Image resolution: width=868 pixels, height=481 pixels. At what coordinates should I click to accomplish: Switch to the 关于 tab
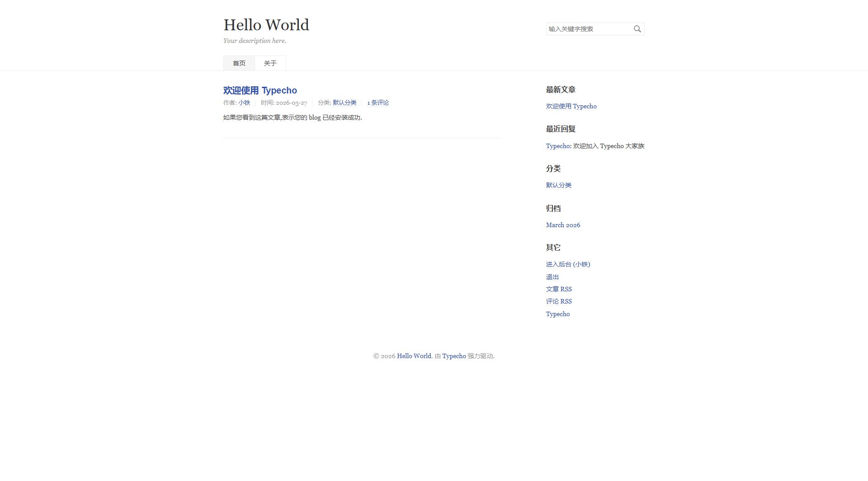pos(270,63)
